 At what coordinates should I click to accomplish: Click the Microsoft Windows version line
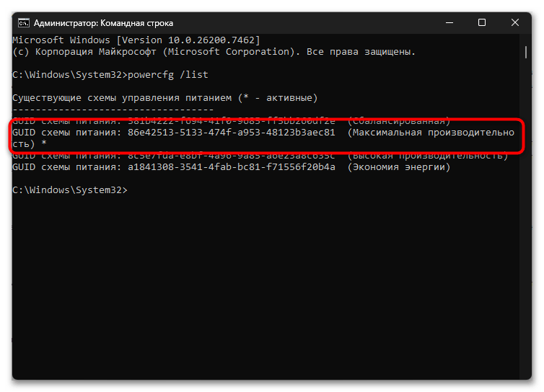click(x=136, y=40)
